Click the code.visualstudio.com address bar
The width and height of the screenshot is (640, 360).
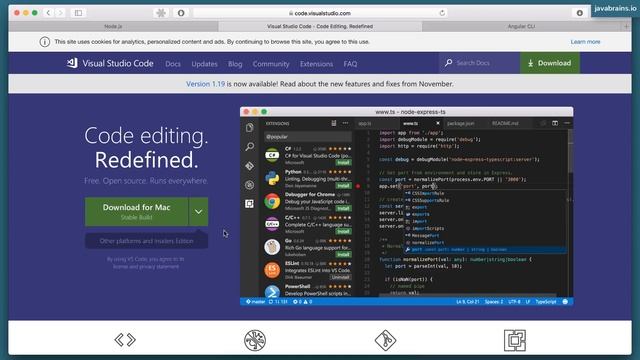click(x=320, y=13)
